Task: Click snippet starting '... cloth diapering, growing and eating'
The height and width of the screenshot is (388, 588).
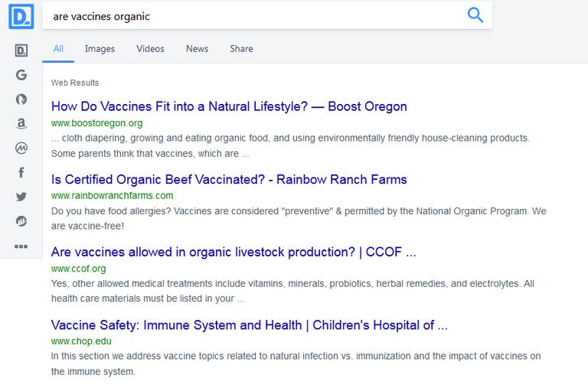Action: tap(291, 146)
